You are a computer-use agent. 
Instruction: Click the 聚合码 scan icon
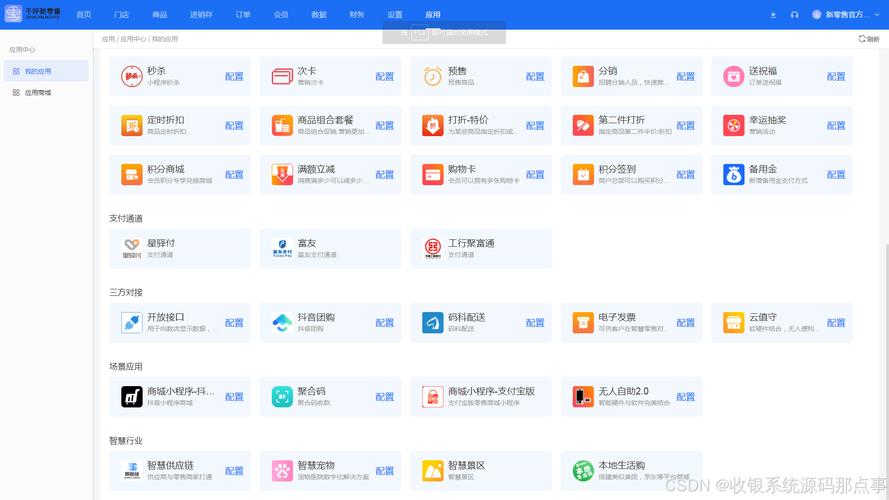282,397
